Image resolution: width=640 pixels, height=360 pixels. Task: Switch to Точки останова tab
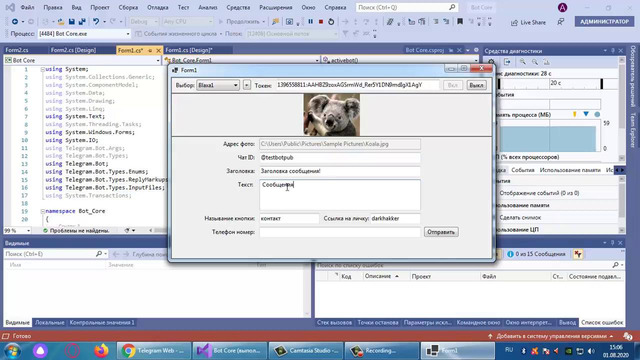pos(378,322)
